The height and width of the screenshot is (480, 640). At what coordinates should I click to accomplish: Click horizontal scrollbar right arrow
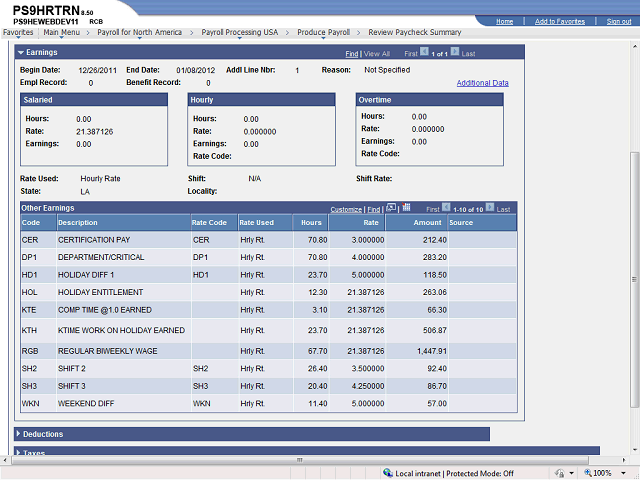(x=624, y=460)
